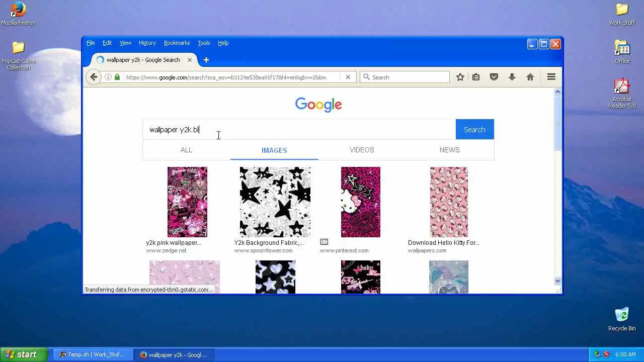Open PopCap Game Collection folder on desktop
Screen dimensions: 644x362
click(x=19, y=55)
